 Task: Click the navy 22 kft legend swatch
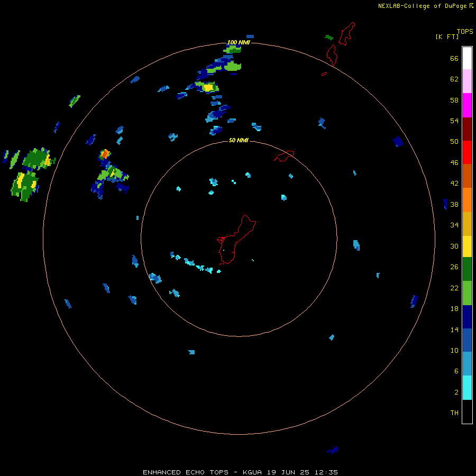coord(467,317)
